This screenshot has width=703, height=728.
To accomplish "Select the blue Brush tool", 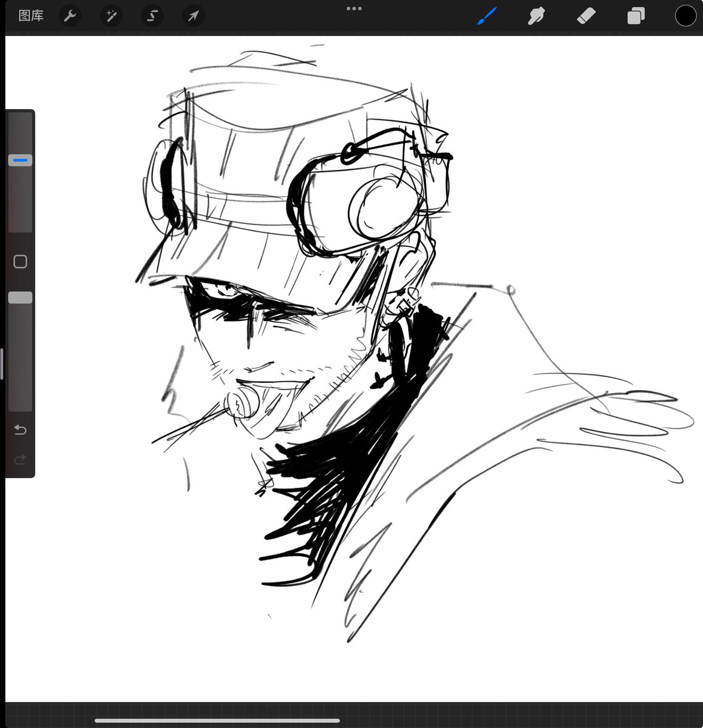I will point(487,16).
